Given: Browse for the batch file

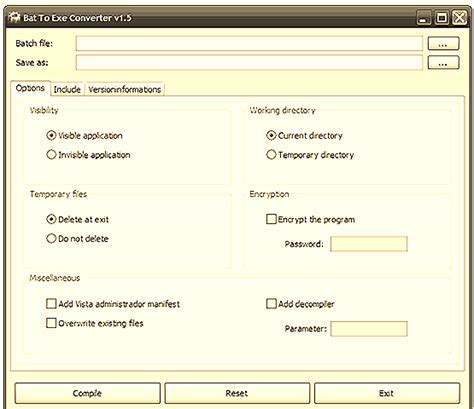Looking at the screenshot, I should pos(443,44).
